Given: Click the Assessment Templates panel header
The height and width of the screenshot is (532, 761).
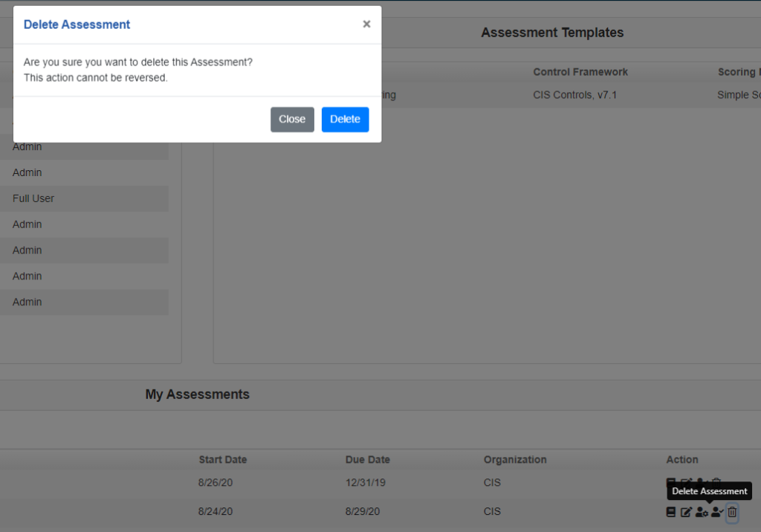Looking at the screenshot, I should tap(552, 33).
